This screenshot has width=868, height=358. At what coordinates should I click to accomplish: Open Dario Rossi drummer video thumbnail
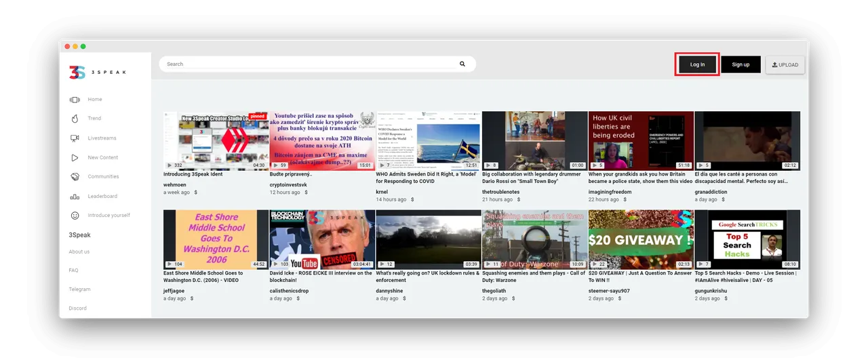click(x=534, y=140)
